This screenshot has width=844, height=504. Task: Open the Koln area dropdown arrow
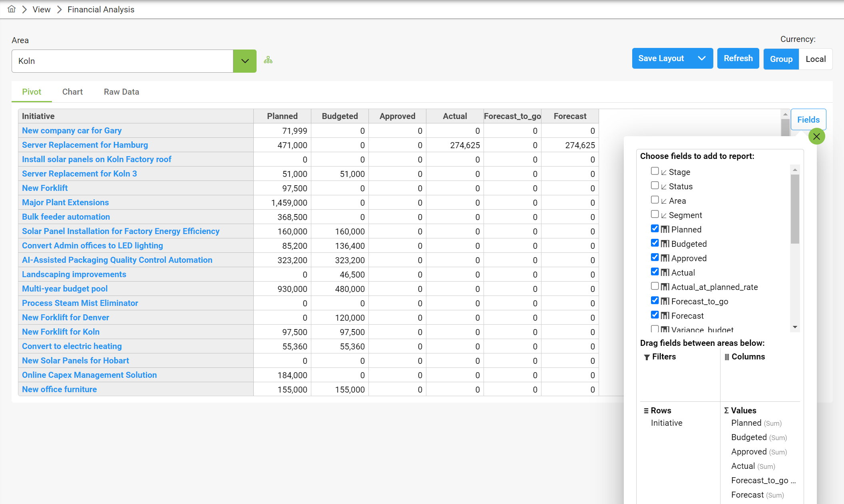tap(245, 61)
